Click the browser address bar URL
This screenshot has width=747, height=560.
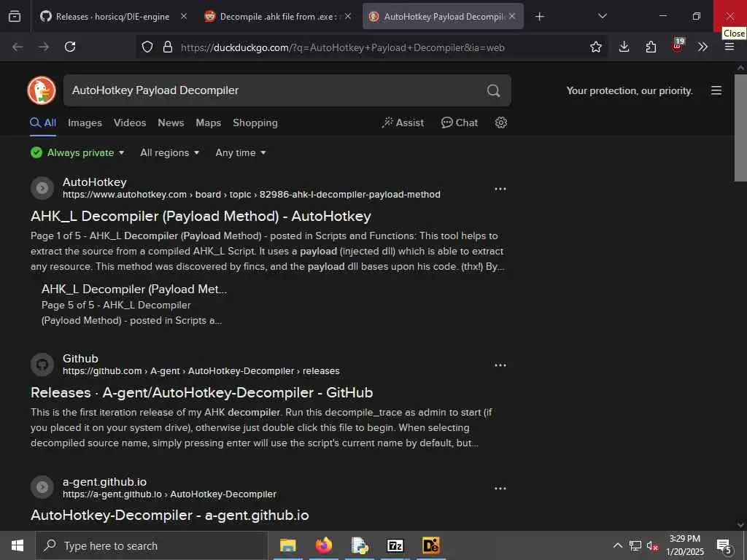(343, 47)
